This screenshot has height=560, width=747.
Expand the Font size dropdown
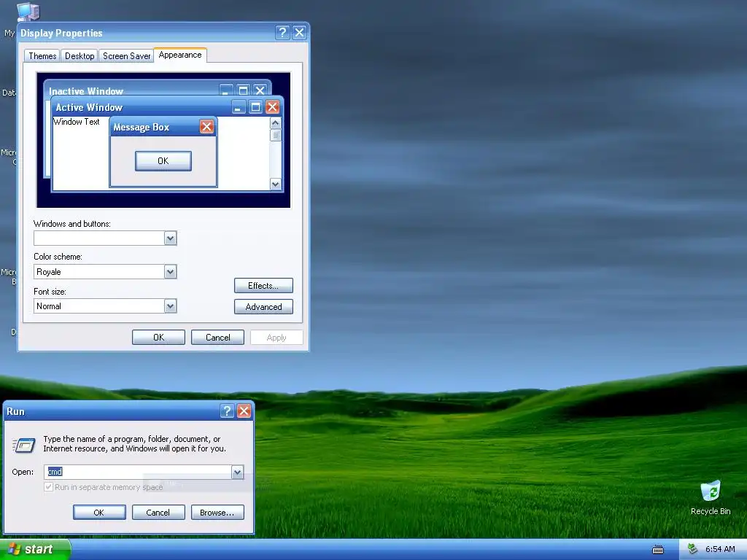click(x=170, y=306)
